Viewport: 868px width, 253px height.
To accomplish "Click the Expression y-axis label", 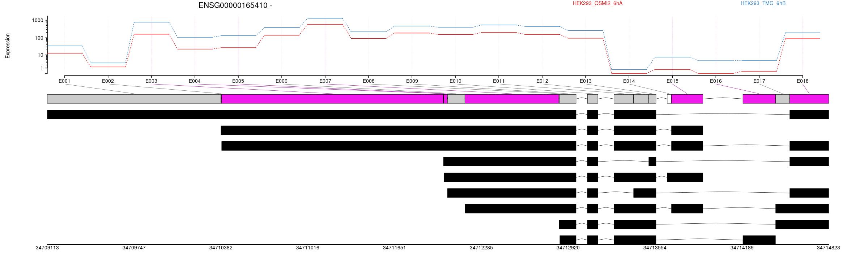I will (x=8, y=46).
